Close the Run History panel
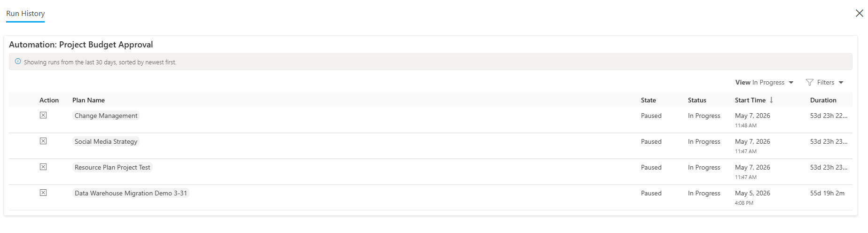868x233 pixels. click(x=859, y=13)
